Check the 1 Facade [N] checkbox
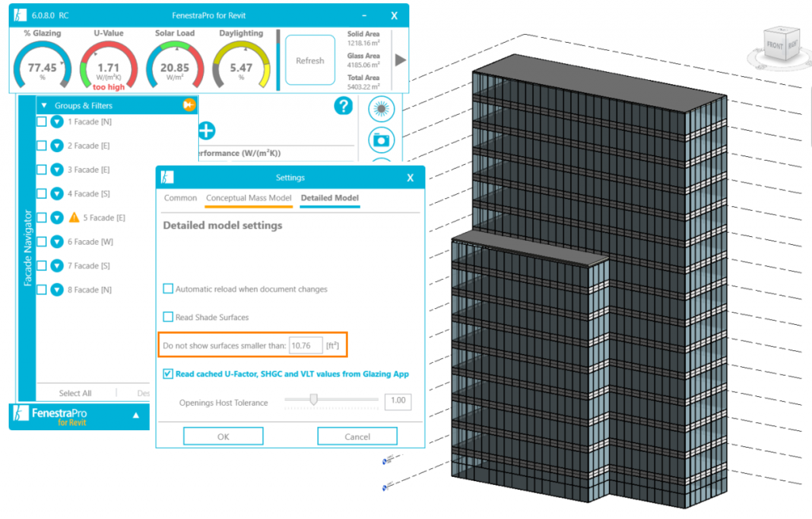 click(x=41, y=121)
